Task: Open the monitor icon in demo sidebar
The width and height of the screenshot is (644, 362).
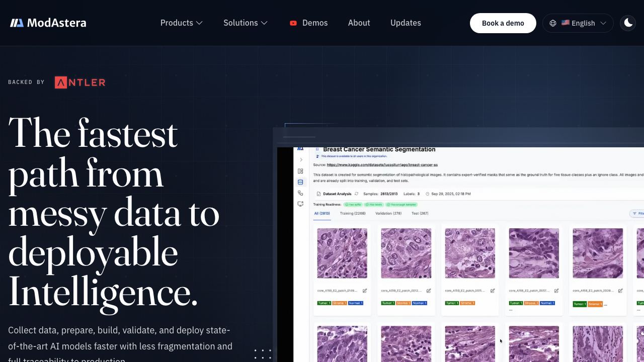Action: pos(300,204)
